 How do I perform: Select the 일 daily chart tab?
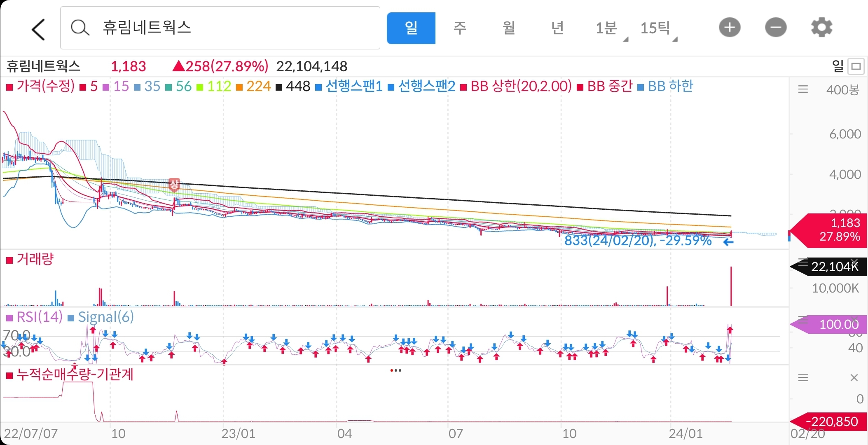pyautogui.click(x=411, y=28)
